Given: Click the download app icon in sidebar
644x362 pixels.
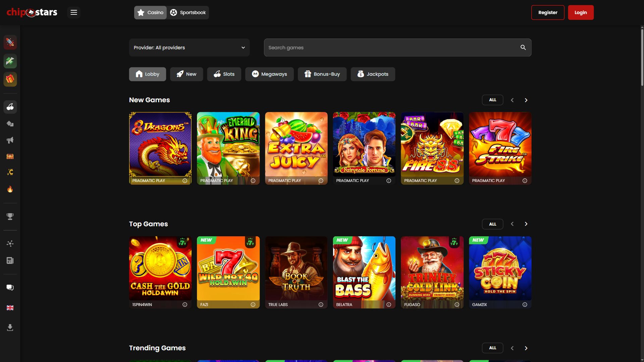Looking at the screenshot, I should point(10,327).
